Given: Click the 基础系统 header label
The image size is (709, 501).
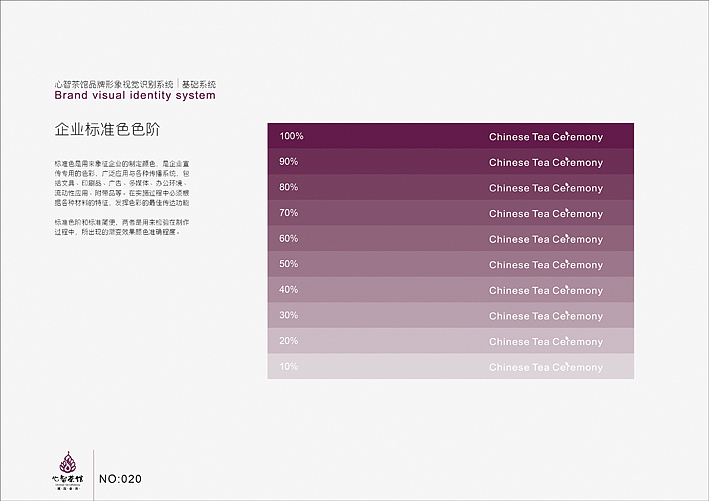Looking at the screenshot, I should click(198, 84).
